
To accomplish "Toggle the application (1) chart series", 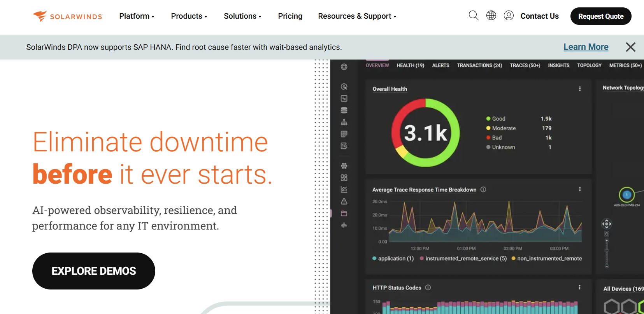I will click(x=393, y=258).
